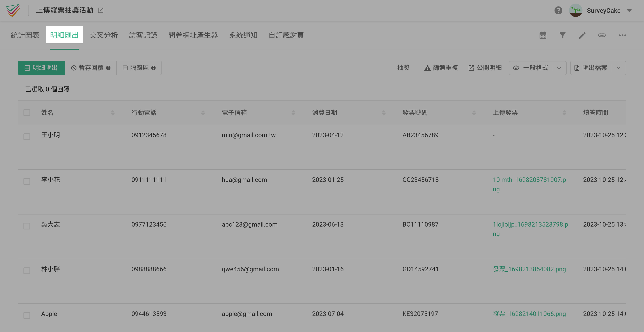Click the SurveyCake user avatar

tap(576, 11)
